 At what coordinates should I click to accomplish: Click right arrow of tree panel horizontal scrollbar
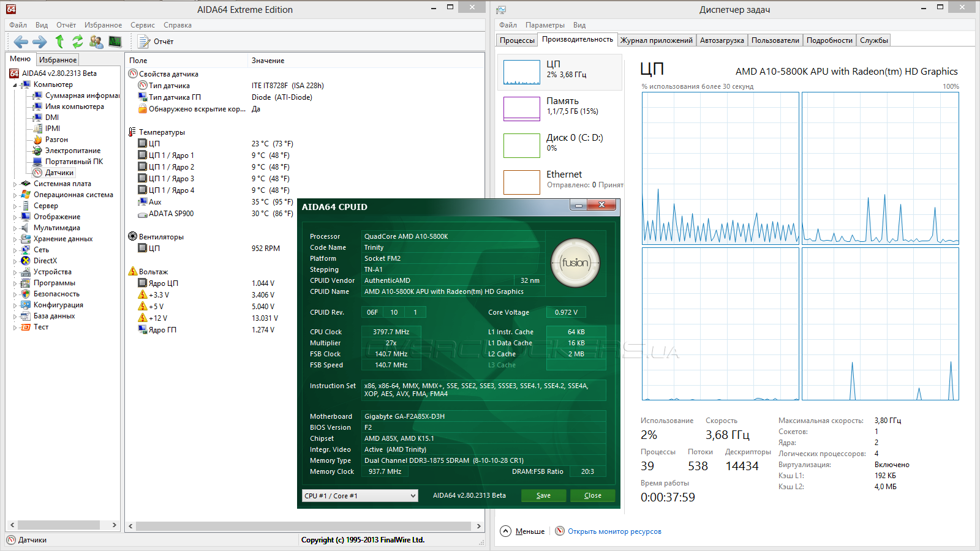tap(114, 525)
